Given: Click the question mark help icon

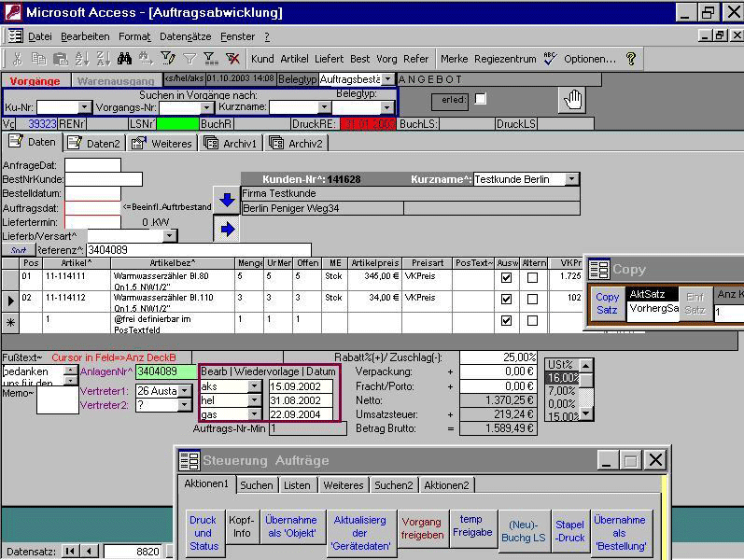Looking at the screenshot, I should click(631, 59).
